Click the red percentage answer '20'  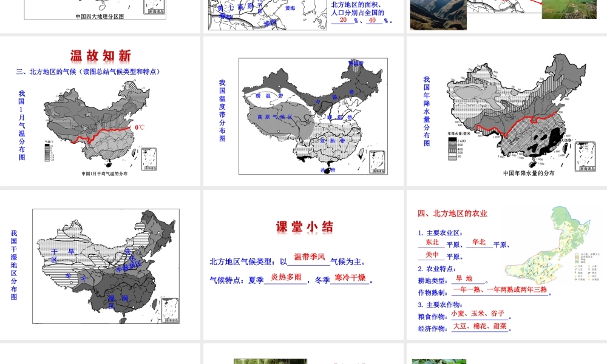(x=343, y=20)
